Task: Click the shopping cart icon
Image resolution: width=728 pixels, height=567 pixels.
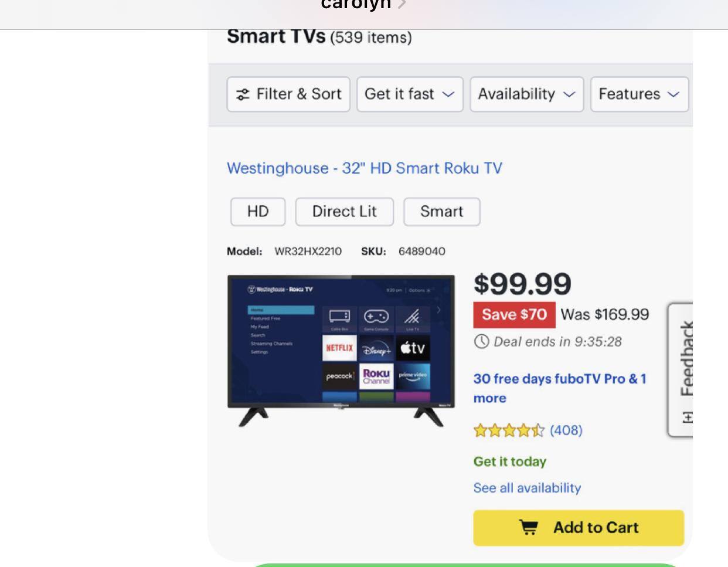Action: tap(528, 528)
